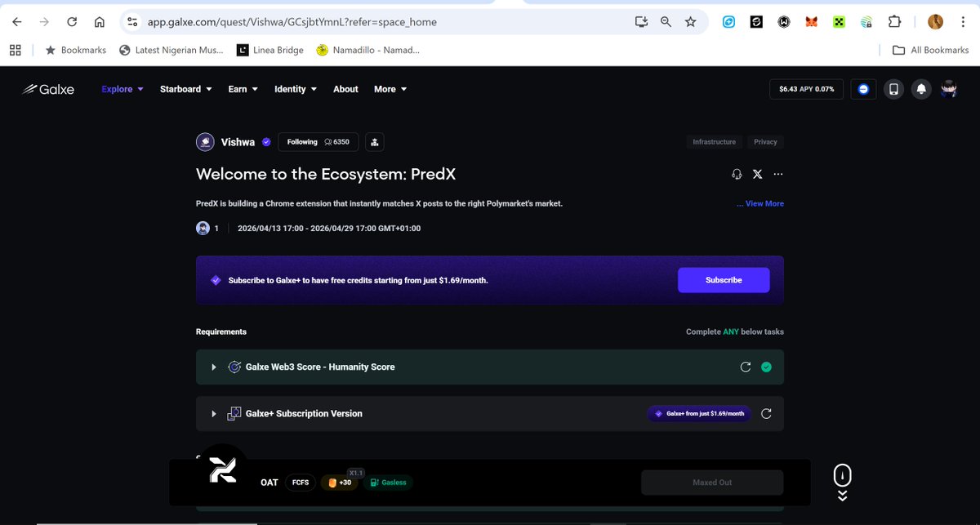Open the All Bookmarks folder
The width and height of the screenshot is (980, 525).
click(930, 50)
